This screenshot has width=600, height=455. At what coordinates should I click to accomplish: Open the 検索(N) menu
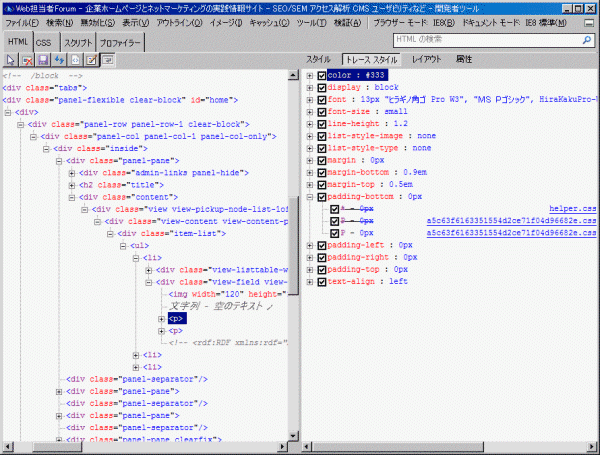pyautogui.click(x=59, y=23)
